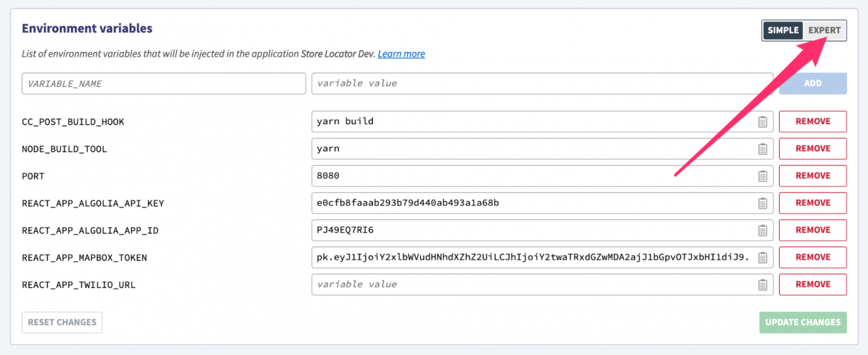The image size is (868, 355).
Task: Remove the NODE_BUILD_TOOL variable
Action: point(813,149)
